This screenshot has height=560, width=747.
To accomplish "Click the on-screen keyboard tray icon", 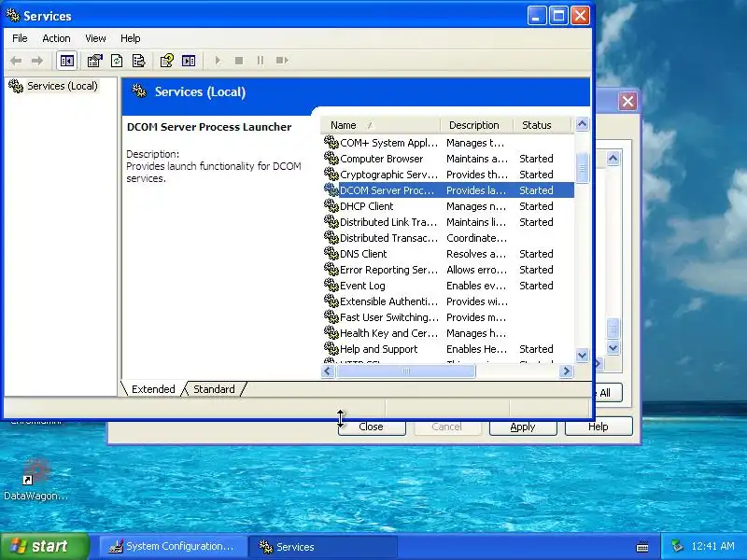I will (642, 546).
